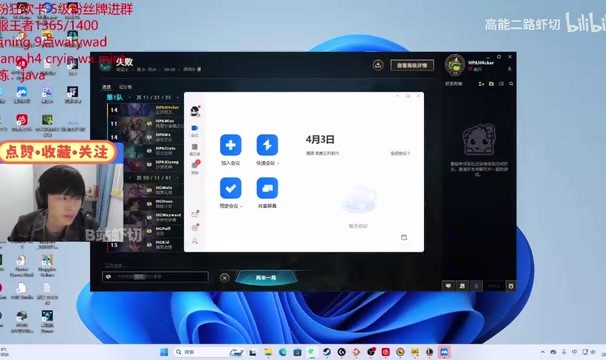Open the Windows Start button
The image size is (606, 360).
(x=164, y=352)
